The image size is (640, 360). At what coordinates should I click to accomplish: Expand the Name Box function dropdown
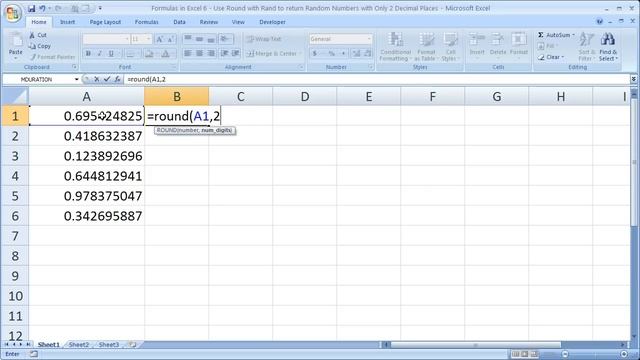click(76, 79)
